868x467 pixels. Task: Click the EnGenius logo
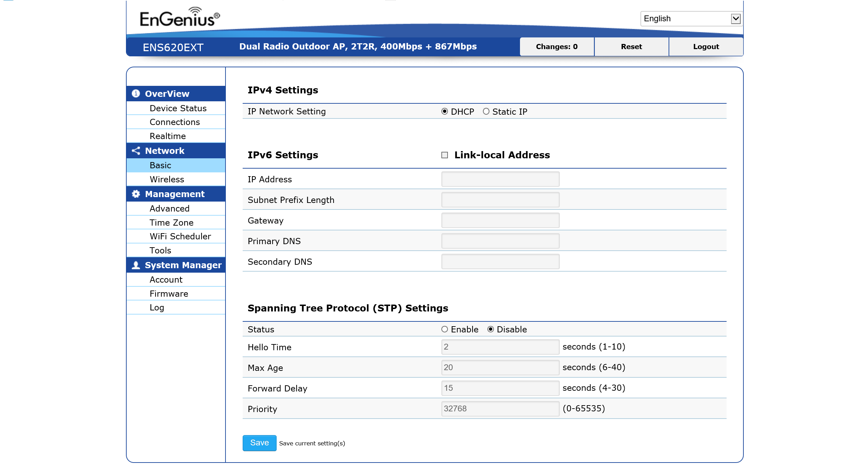pos(180,18)
